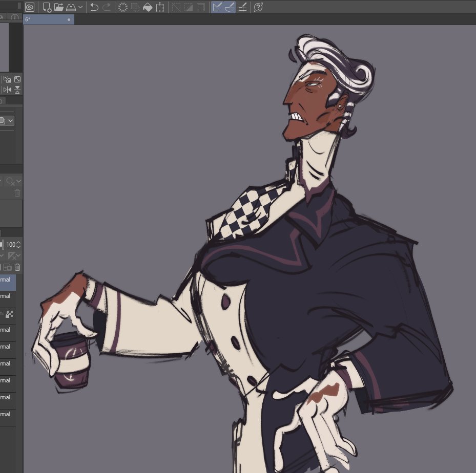Click the checkered icon on the layer row
The image size is (476, 473).
click(x=9, y=314)
